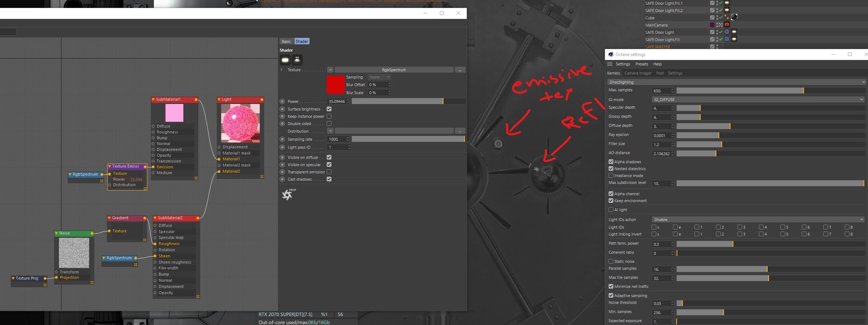Image resolution: width=868 pixels, height=325 pixels.
Task: Enable Transparent emission checkbox
Action: [329, 172]
